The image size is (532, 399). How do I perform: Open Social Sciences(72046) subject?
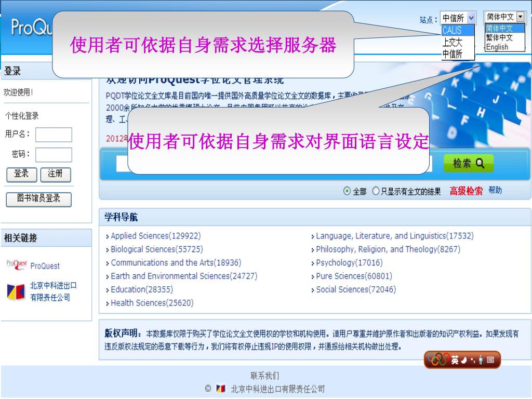pyautogui.click(x=356, y=289)
